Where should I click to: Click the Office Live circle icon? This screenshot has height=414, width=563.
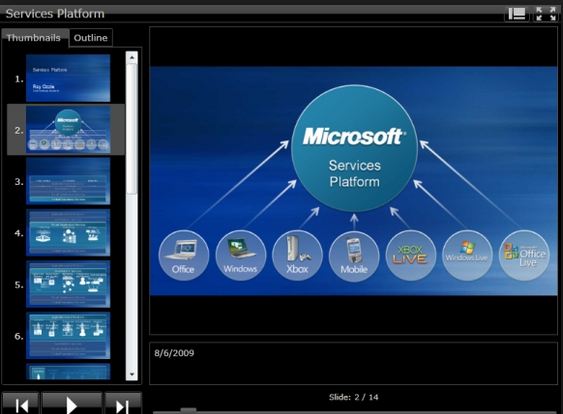click(524, 255)
